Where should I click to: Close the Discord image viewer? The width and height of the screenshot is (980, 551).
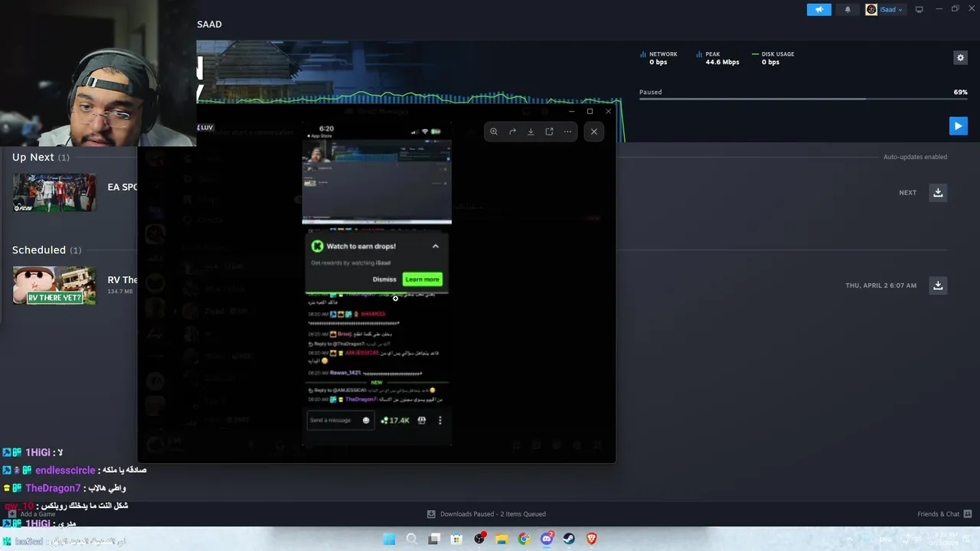pyautogui.click(x=594, y=132)
